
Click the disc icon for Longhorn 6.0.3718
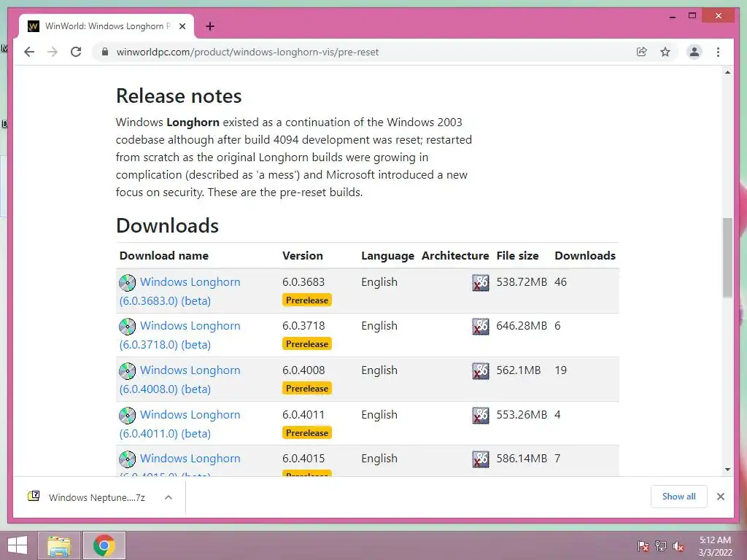(127, 327)
